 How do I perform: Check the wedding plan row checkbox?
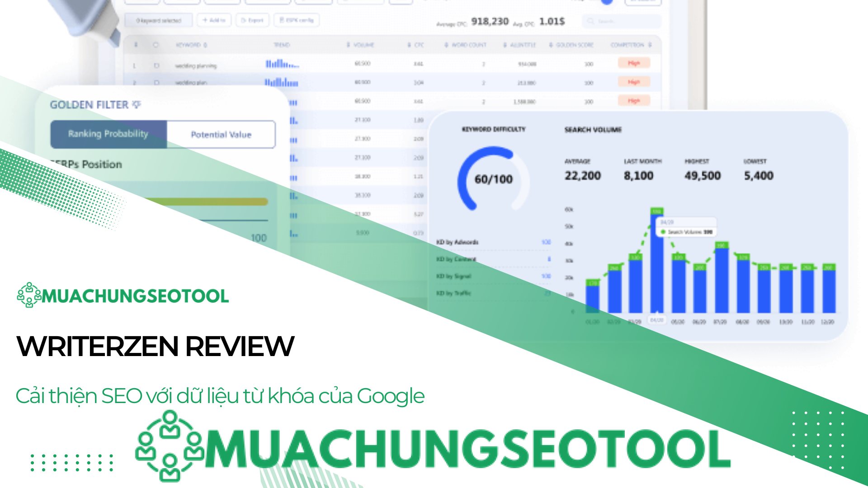pyautogui.click(x=156, y=82)
